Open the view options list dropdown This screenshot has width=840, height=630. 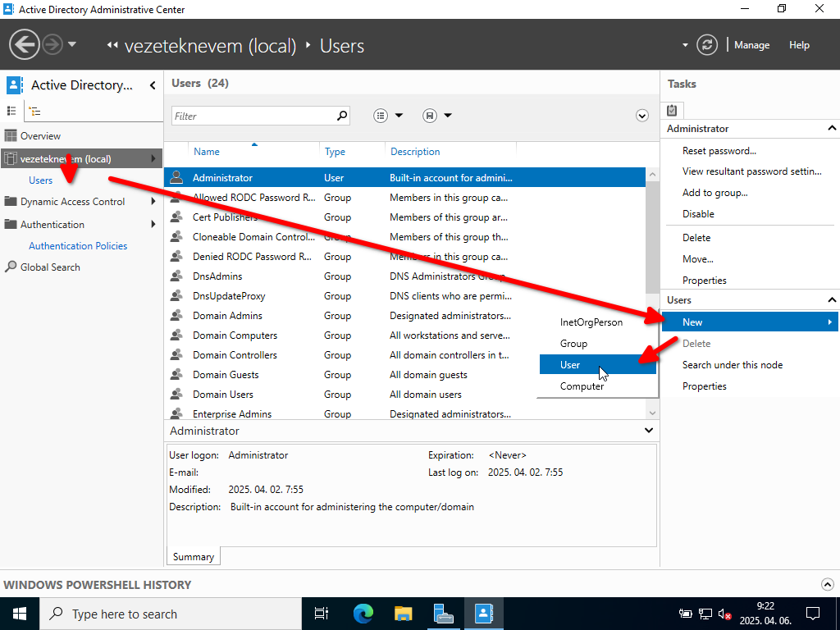[389, 116]
